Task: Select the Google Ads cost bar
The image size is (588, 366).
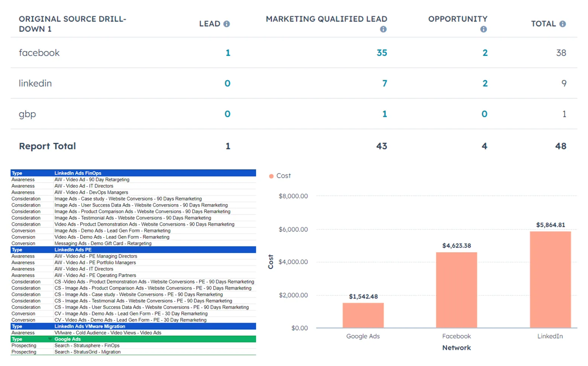Action: (363, 315)
